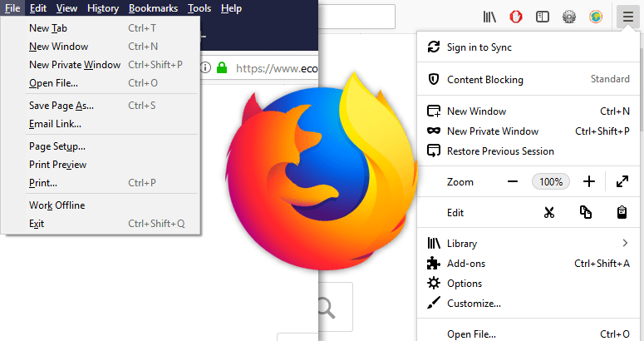This screenshot has height=341, width=644.
Task: Enter full screen with the arrows icon
Action: point(622,181)
